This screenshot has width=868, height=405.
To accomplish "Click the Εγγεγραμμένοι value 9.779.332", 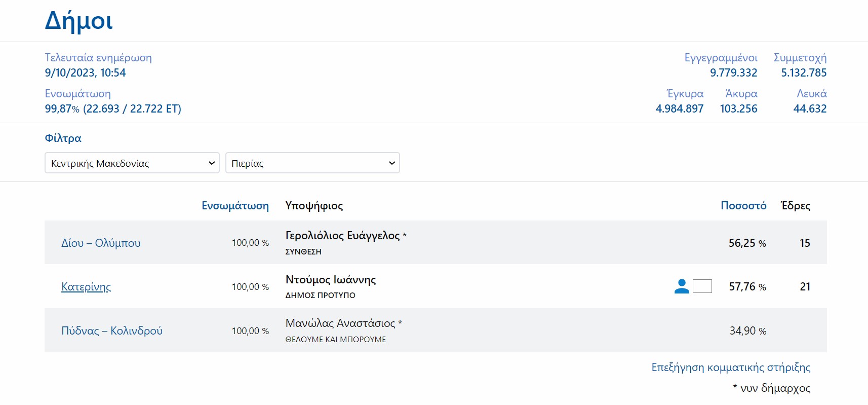I will (733, 73).
